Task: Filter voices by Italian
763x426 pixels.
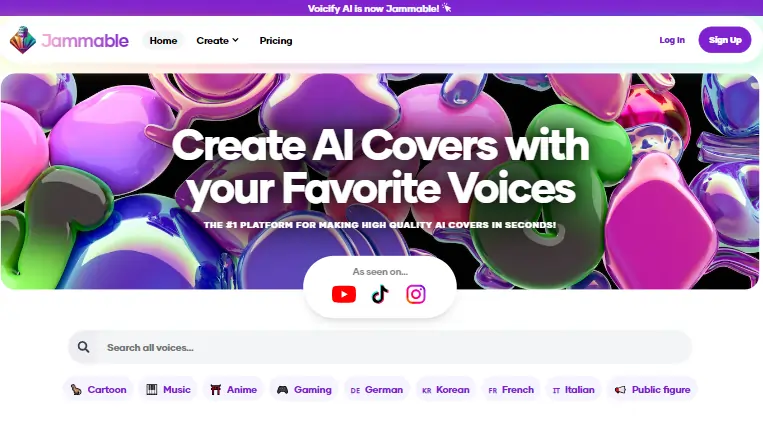Action: tap(574, 389)
